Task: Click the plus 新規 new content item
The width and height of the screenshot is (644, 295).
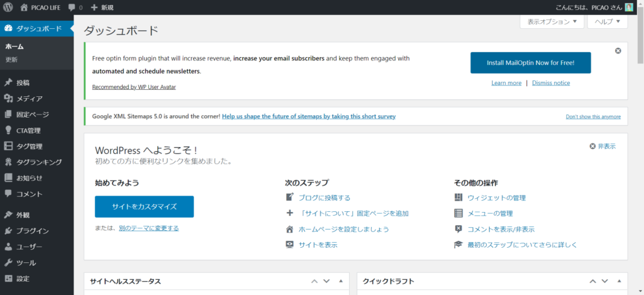Action: (x=102, y=8)
